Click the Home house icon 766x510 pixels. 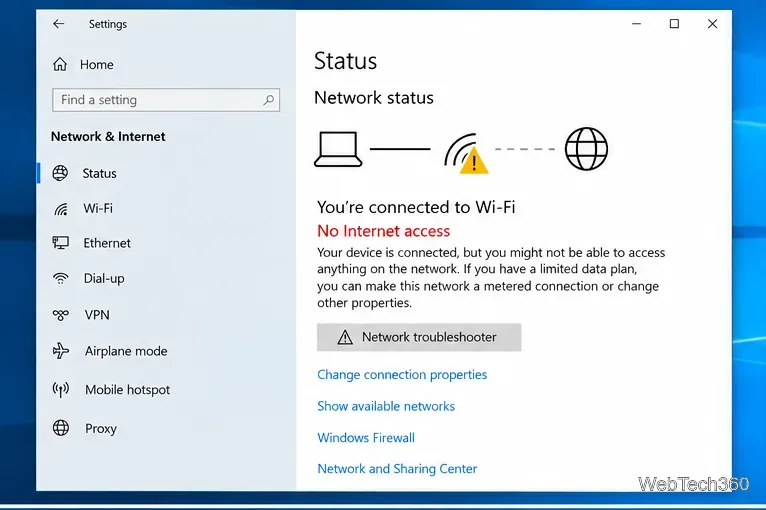(60, 64)
